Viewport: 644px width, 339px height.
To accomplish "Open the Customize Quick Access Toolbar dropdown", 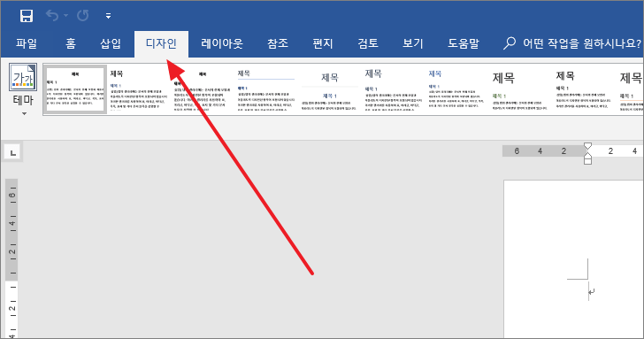I will click(x=108, y=16).
